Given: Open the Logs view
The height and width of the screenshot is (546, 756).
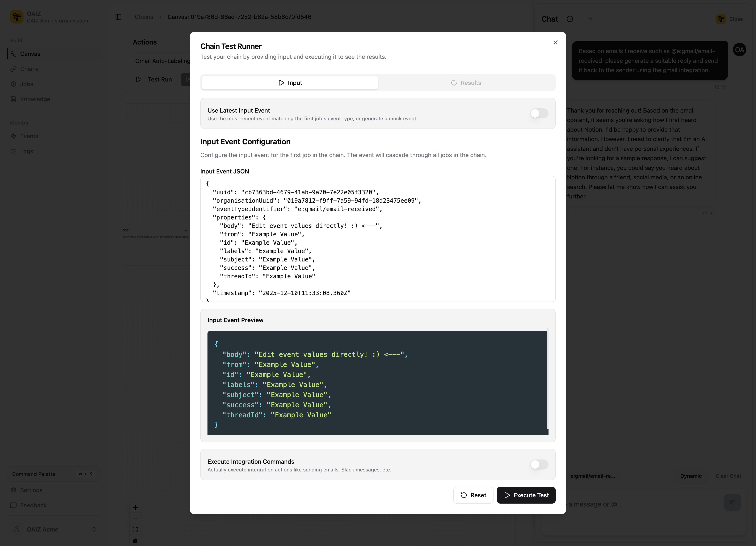Looking at the screenshot, I should [26, 151].
